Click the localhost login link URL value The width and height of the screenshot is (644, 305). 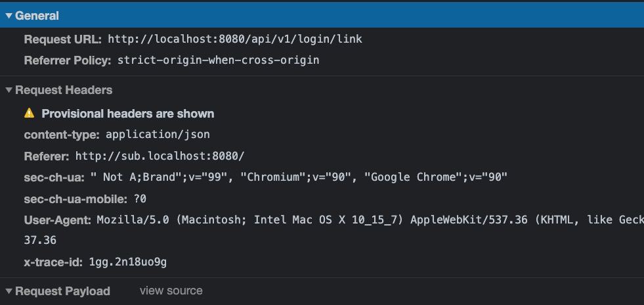tap(234, 39)
